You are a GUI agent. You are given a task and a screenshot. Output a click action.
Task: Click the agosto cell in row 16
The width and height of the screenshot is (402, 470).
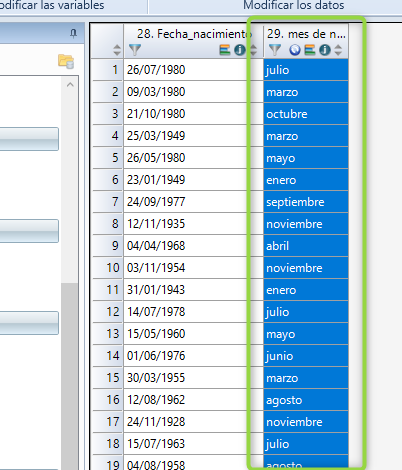tap(306, 400)
